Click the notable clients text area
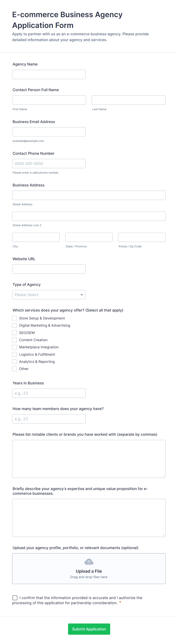 click(x=89, y=459)
